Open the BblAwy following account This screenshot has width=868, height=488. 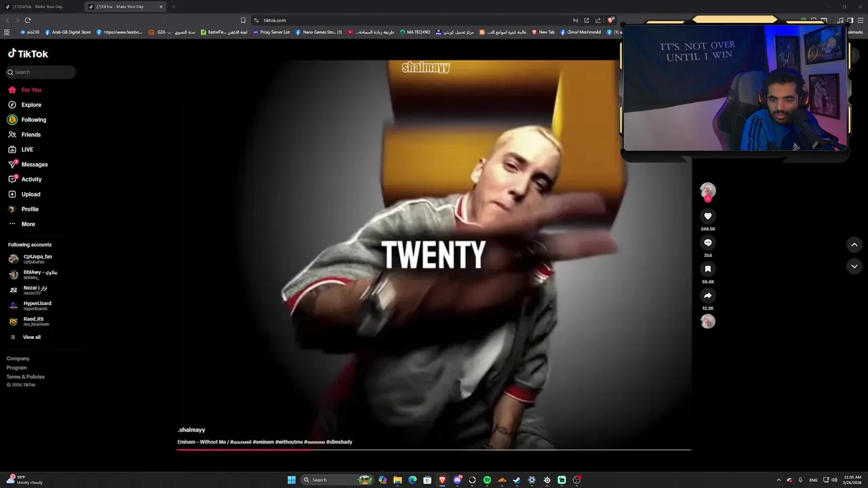33,274
